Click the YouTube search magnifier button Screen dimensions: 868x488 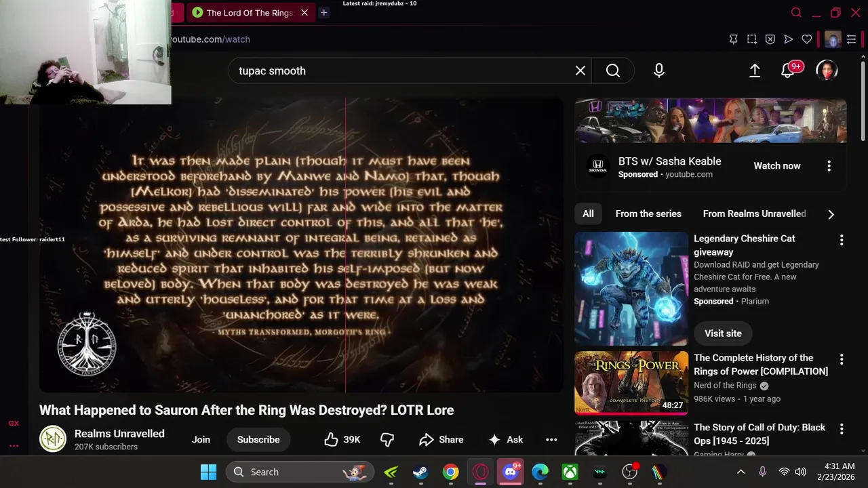pos(613,70)
